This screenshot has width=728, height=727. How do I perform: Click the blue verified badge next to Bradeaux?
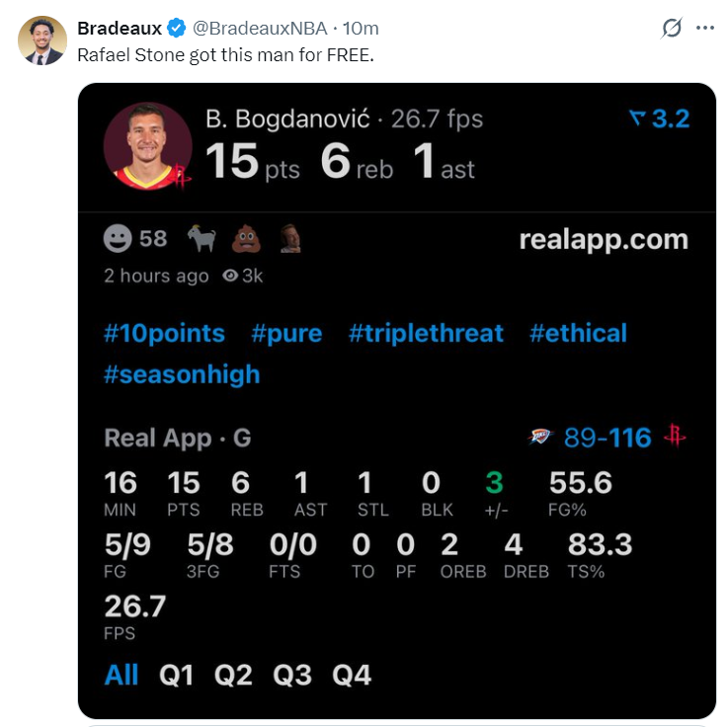pyautogui.click(x=177, y=29)
